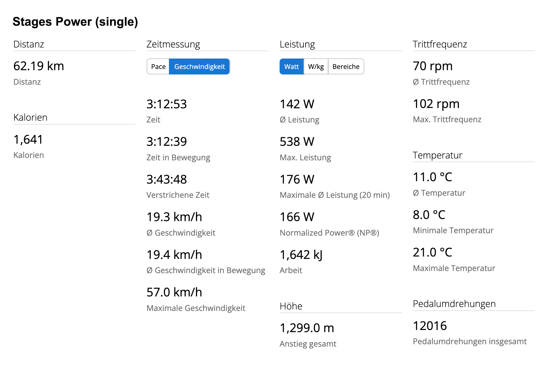Image resolution: width=549 pixels, height=392 pixels.
Task: Switch timing display to Pace
Action: pyautogui.click(x=158, y=67)
